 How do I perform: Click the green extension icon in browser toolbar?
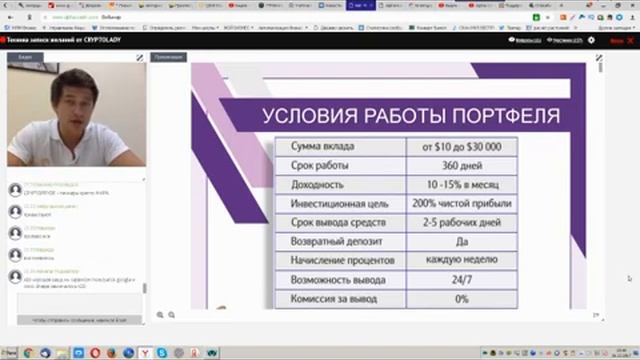(x=536, y=17)
